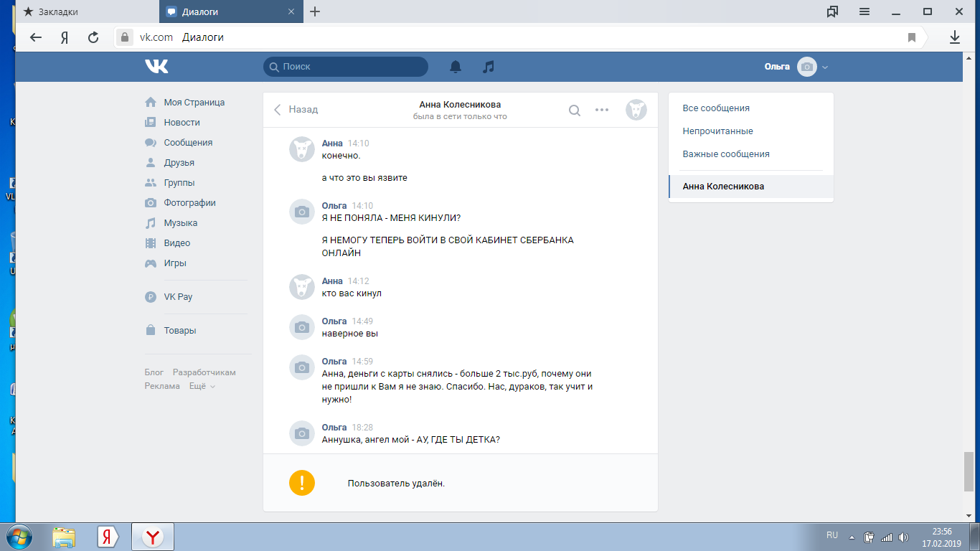
Task: Click Анна's name on the 14:10 message
Action: pyautogui.click(x=332, y=143)
